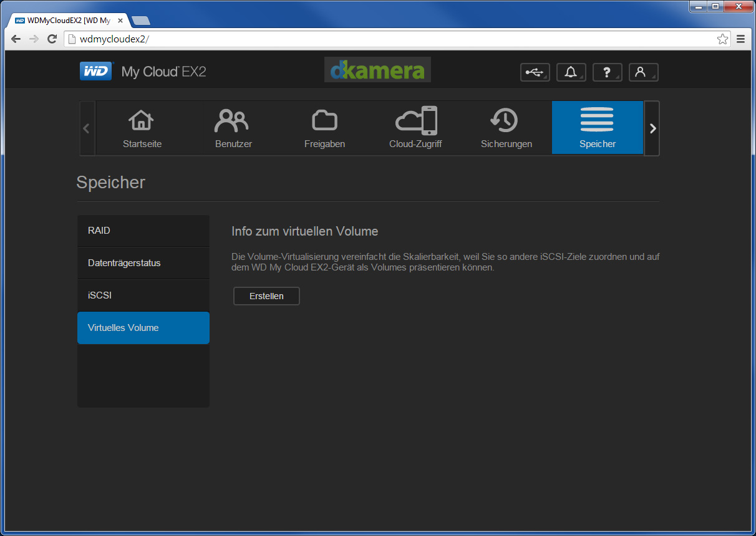Click the Erstellen button
This screenshot has height=536, width=756.
266,296
